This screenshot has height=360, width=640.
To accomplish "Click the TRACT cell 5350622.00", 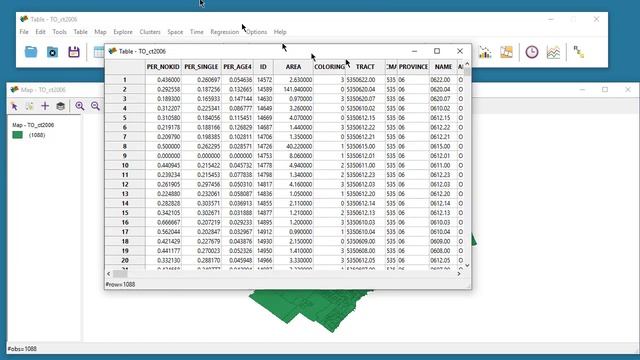I will [x=365, y=80].
